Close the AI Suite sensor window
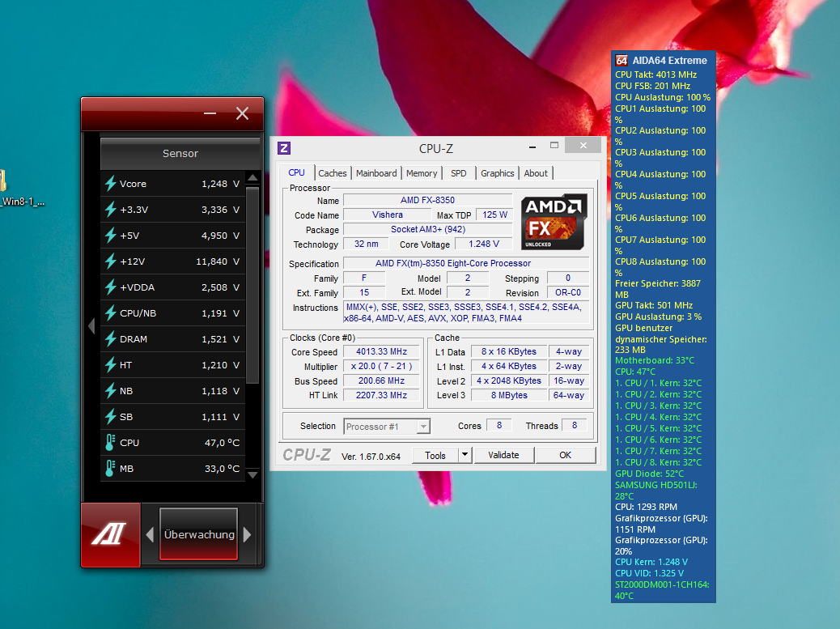The width and height of the screenshot is (840, 629). [242, 113]
